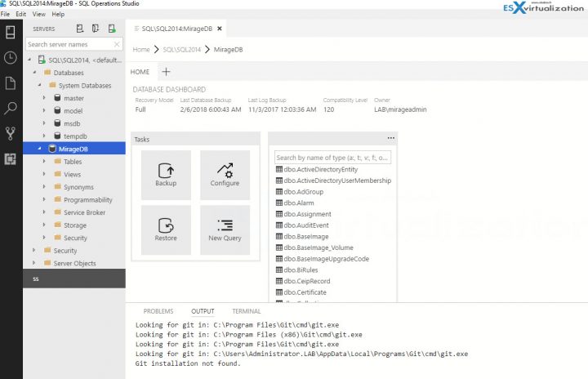Select dbo.BaseImage_Volume in the list
The image size is (588, 379).
click(318, 247)
